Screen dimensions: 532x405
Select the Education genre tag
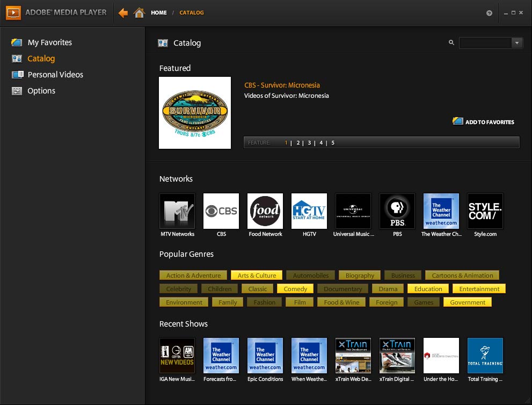[428, 289]
